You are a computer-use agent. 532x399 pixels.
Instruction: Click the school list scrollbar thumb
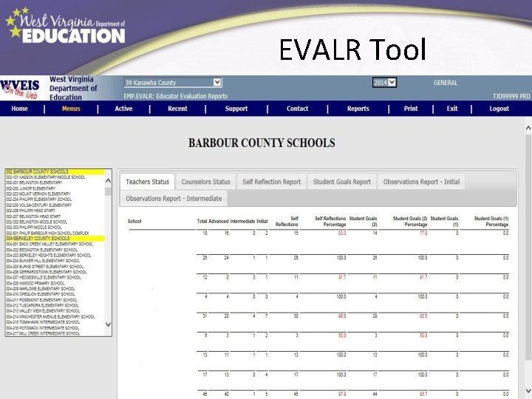click(x=108, y=191)
